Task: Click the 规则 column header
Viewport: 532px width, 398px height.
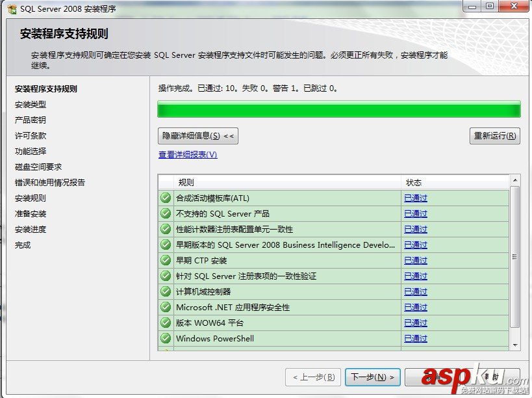Action: pos(287,183)
